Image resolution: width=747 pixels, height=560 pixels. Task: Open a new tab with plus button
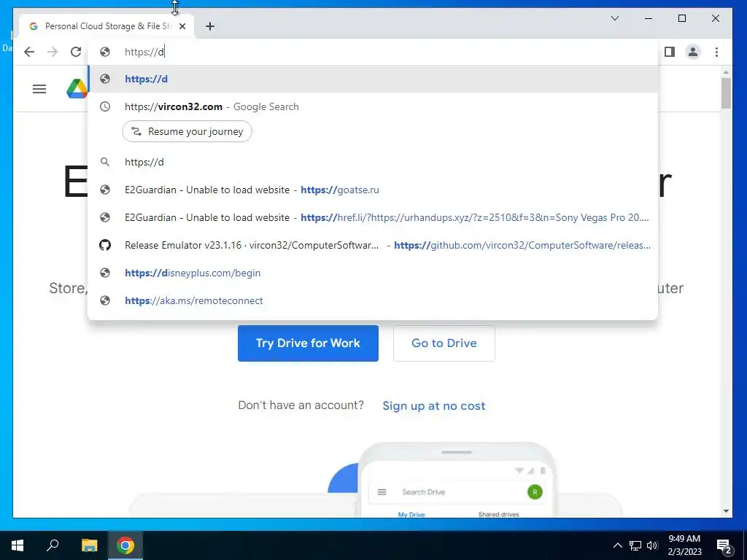[210, 27]
